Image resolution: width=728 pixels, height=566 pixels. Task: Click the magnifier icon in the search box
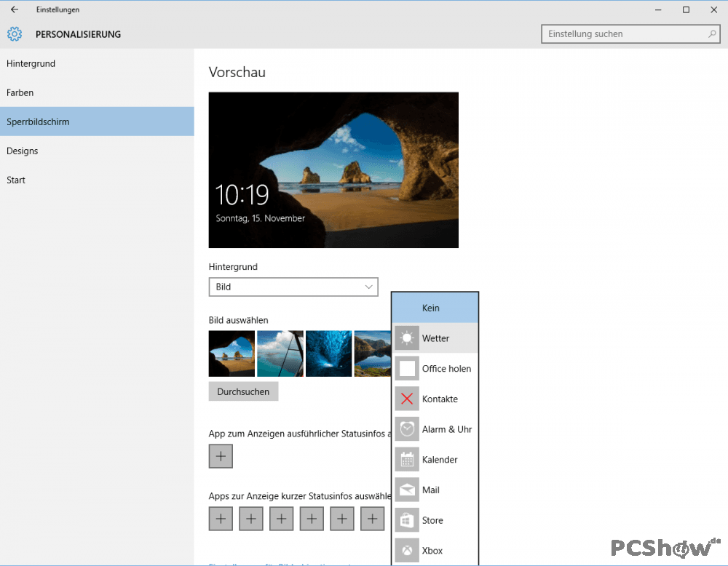point(712,34)
